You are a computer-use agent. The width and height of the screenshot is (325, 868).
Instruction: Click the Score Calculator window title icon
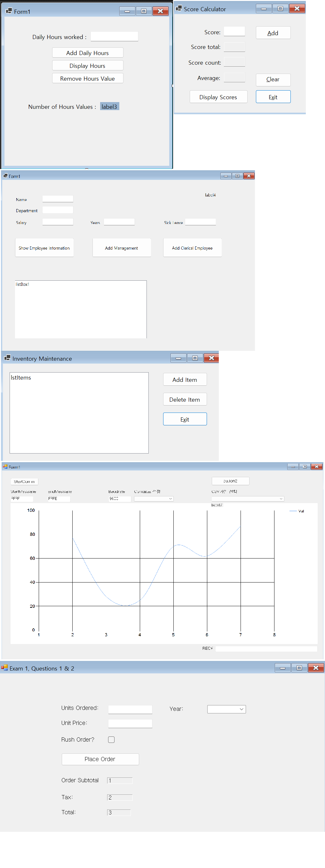[179, 9]
